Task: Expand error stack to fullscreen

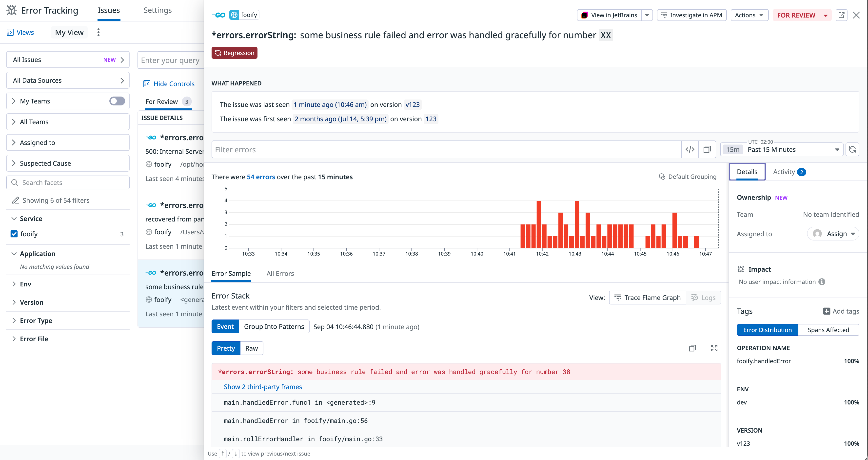Action: click(714, 348)
